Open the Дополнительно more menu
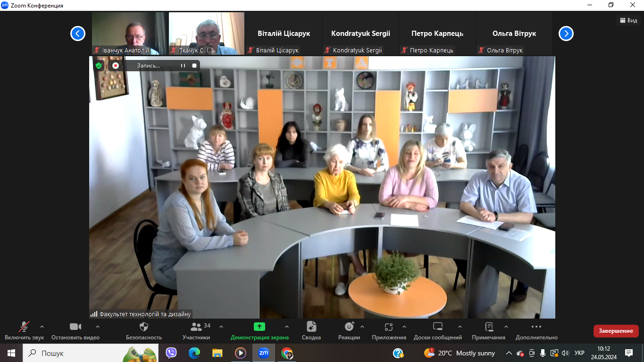The width and height of the screenshot is (644, 362). (x=536, y=327)
